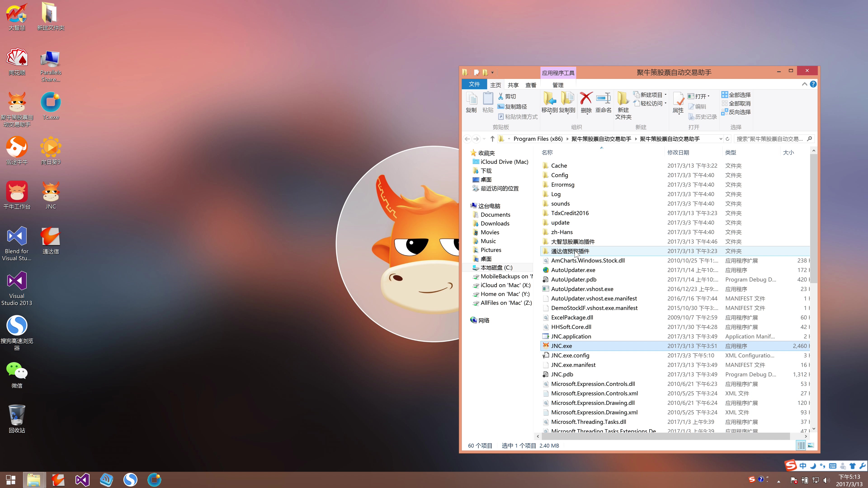The width and height of the screenshot is (868, 488).
Task: Click Program Files (x86) breadcrumb
Action: tap(538, 139)
